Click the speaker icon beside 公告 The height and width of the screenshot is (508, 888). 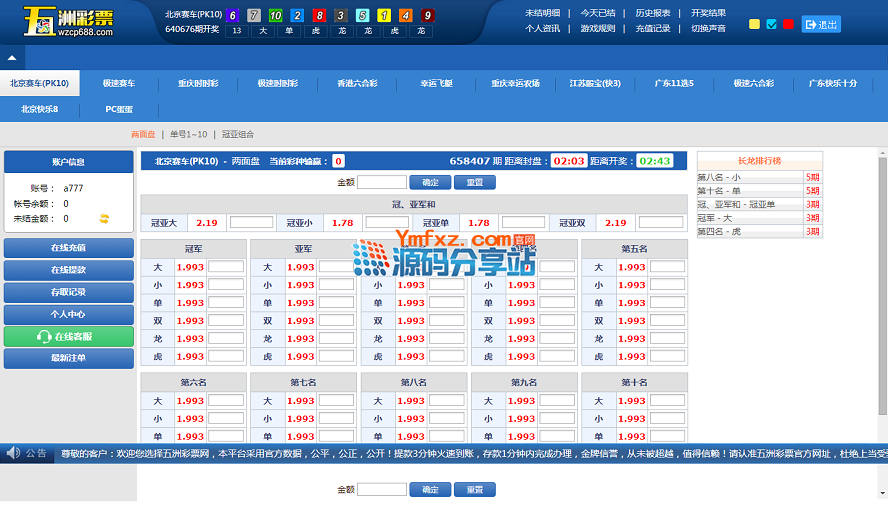(13, 453)
